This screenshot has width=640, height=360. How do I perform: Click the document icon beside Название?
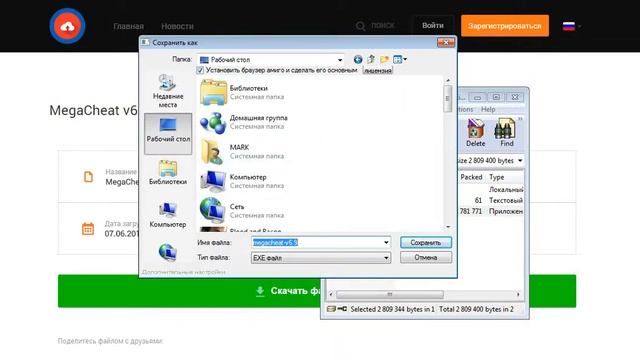click(88, 177)
